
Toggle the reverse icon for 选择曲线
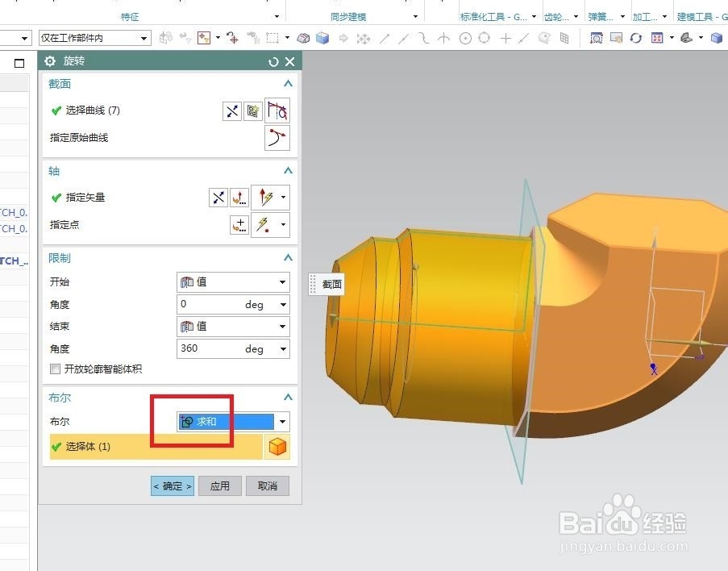[231, 110]
